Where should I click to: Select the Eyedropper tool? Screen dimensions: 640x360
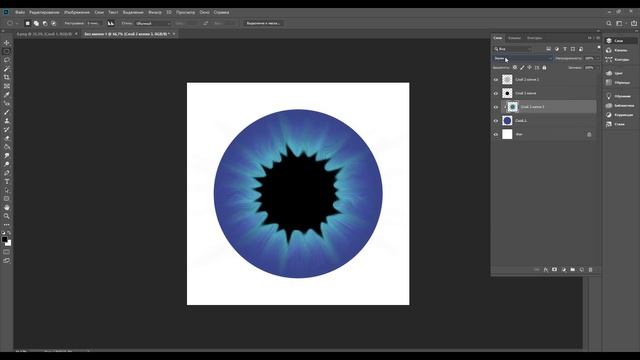coord(7,95)
